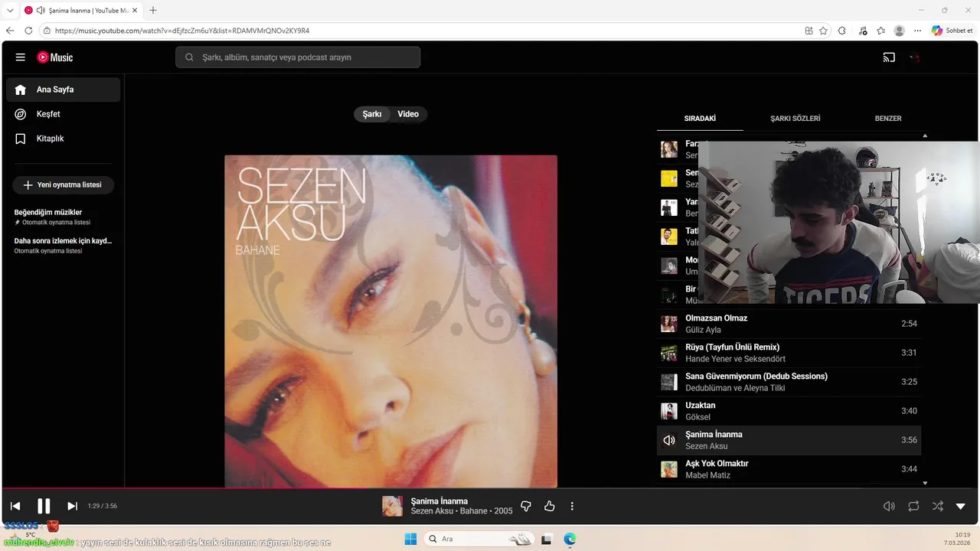Open the song's three-dot options menu
The image size is (980, 551).
(x=572, y=506)
